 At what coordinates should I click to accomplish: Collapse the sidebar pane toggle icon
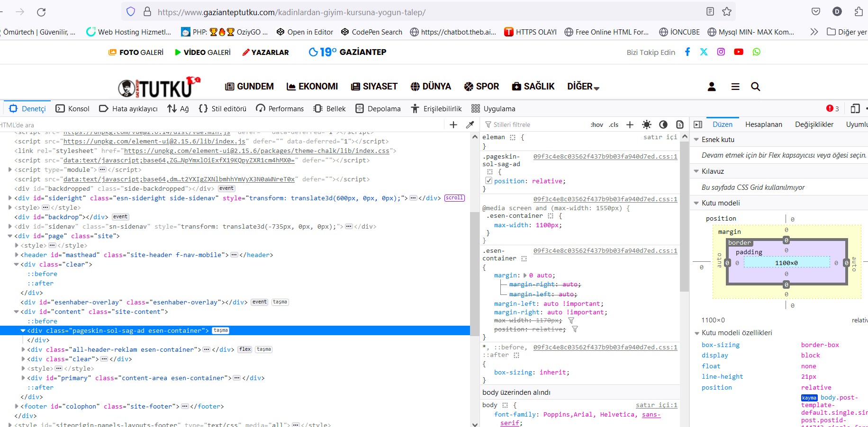[697, 125]
